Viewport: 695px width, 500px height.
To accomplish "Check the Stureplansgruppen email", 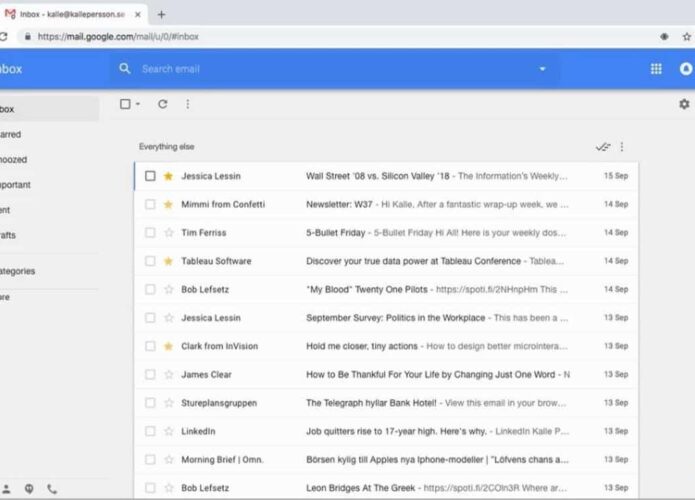I will (150, 403).
